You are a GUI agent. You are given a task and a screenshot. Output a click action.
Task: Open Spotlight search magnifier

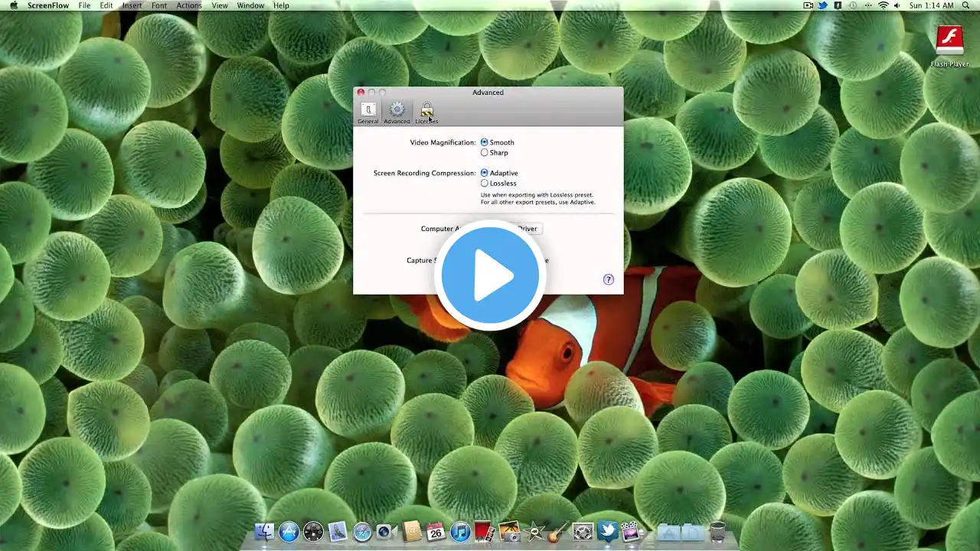pos(966,5)
